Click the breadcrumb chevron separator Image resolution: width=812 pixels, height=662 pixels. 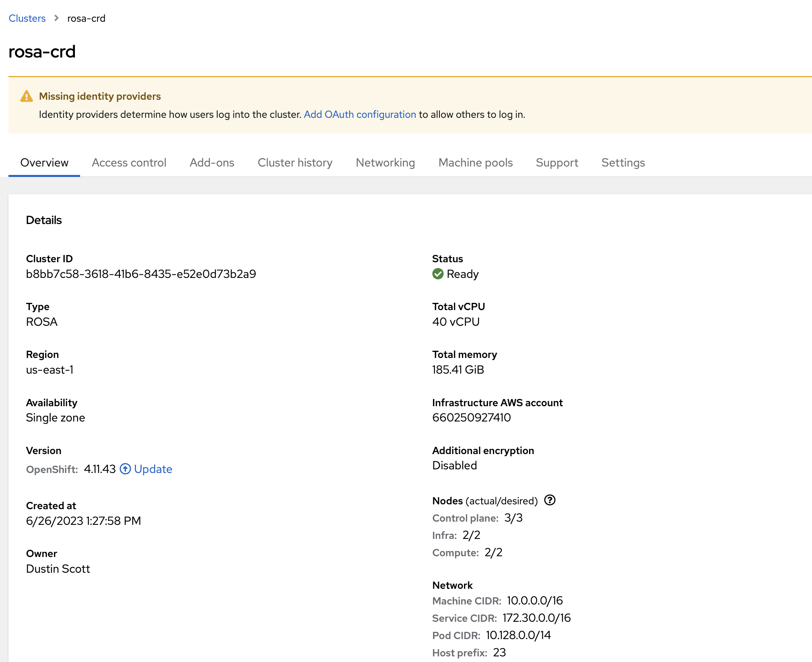56,18
